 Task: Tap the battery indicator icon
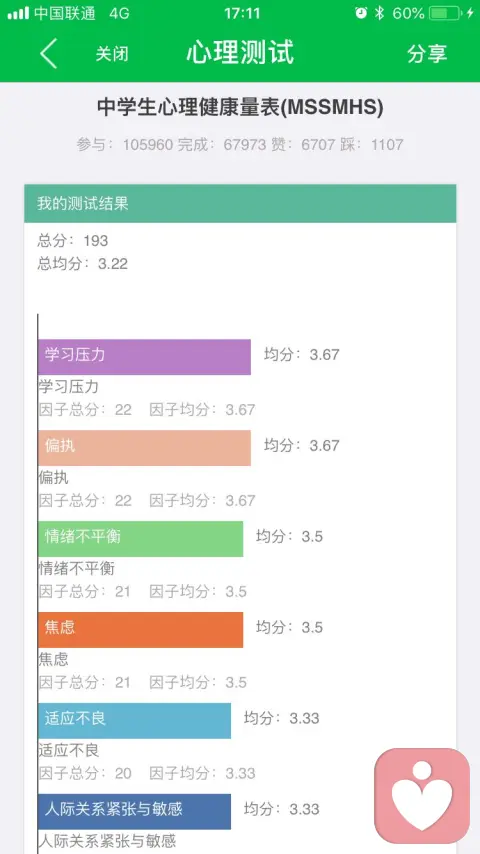point(445,13)
